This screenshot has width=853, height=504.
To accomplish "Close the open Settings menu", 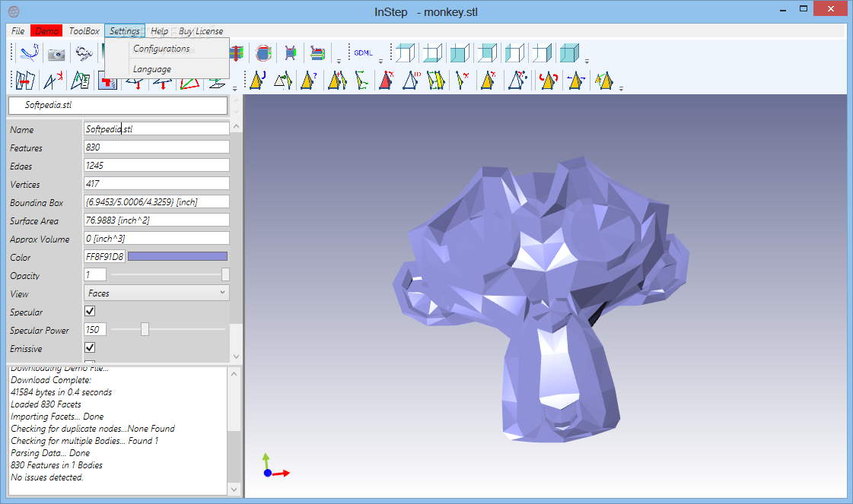I will tap(125, 31).
